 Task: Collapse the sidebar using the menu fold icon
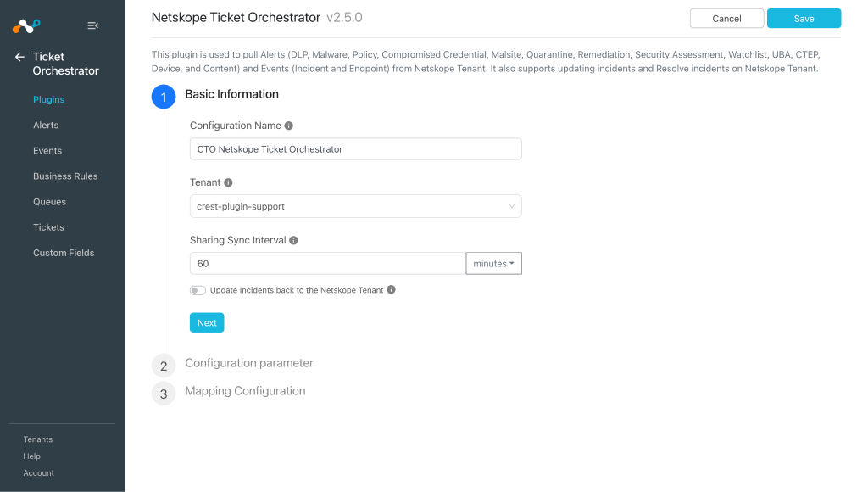coord(93,25)
